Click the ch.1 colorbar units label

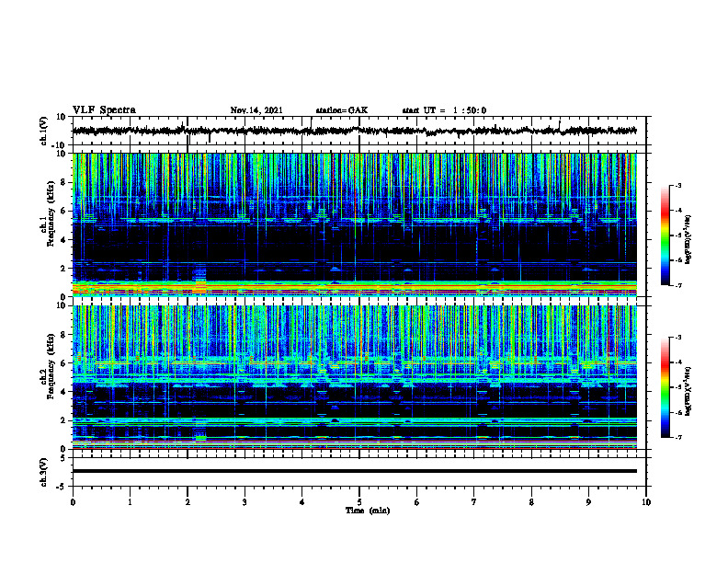tap(688, 240)
